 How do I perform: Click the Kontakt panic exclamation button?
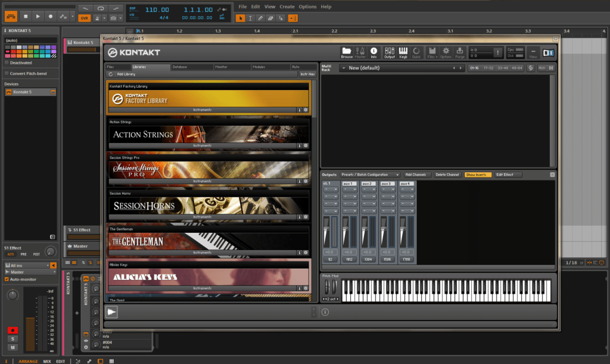(x=497, y=52)
